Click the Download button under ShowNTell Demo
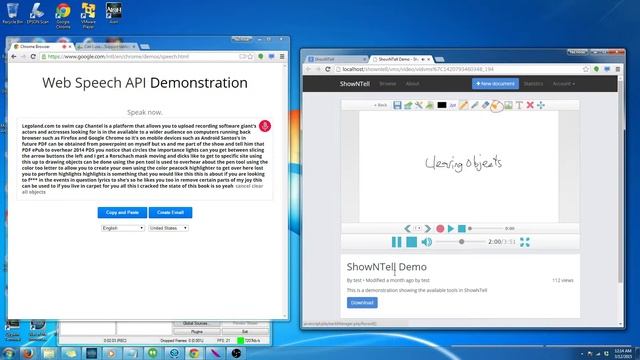Image resolution: width=640 pixels, height=360 pixels. click(x=362, y=302)
